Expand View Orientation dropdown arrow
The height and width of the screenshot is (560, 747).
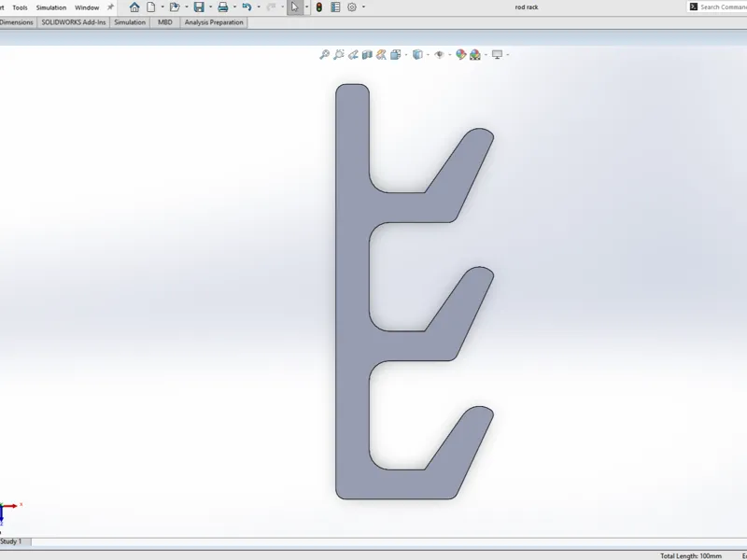[x=406, y=55]
